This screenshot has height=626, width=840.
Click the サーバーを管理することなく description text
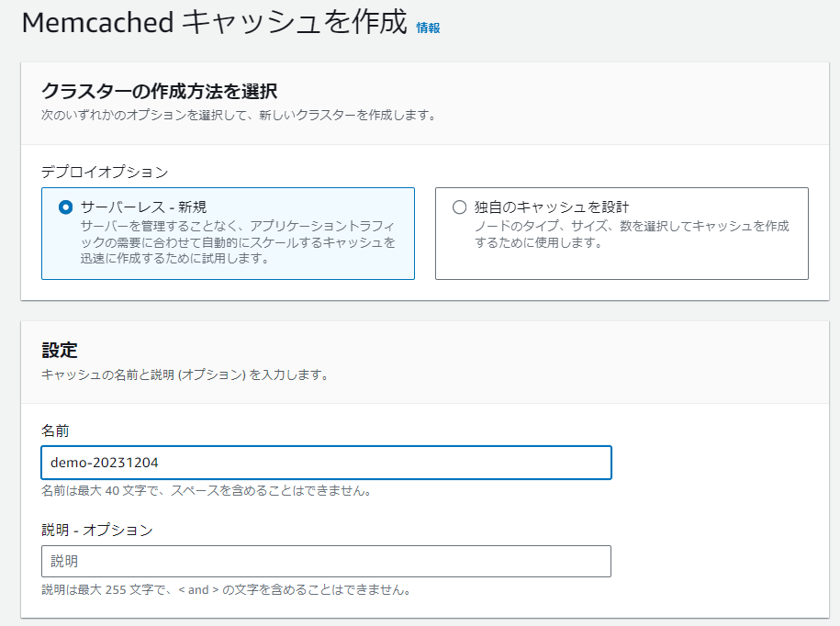238,242
